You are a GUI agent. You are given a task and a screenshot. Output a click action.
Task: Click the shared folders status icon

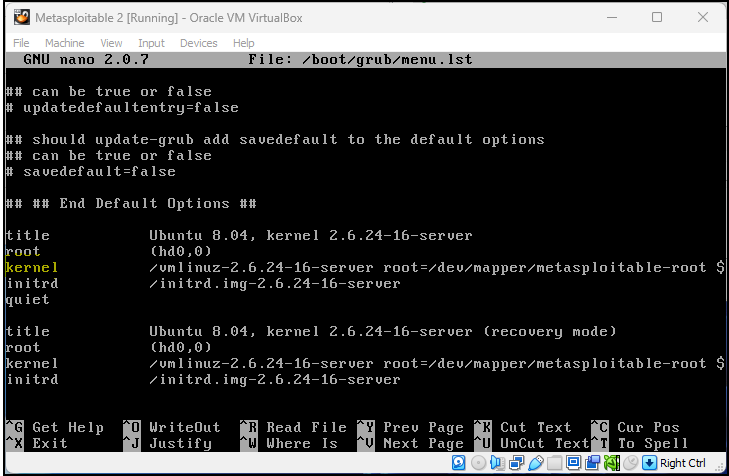point(554,463)
